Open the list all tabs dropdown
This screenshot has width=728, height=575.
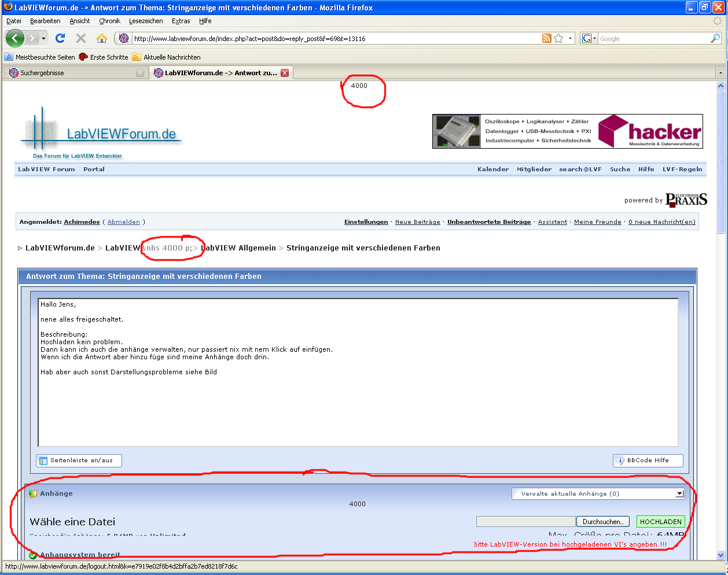tap(720, 73)
